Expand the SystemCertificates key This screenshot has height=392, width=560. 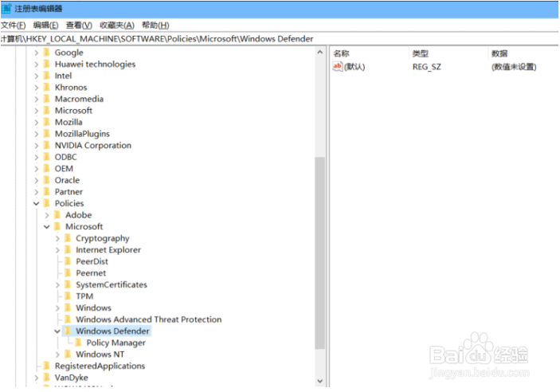pyautogui.click(x=57, y=285)
